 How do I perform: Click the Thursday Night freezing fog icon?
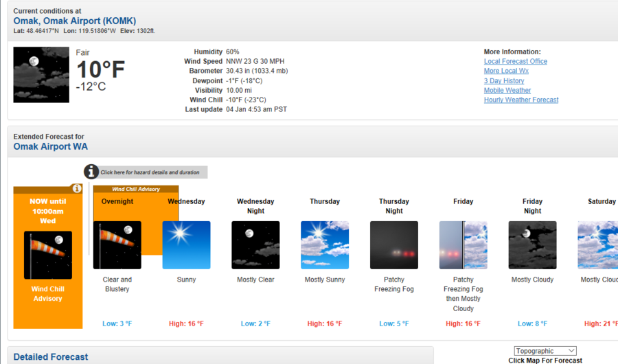tap(394, 244)
